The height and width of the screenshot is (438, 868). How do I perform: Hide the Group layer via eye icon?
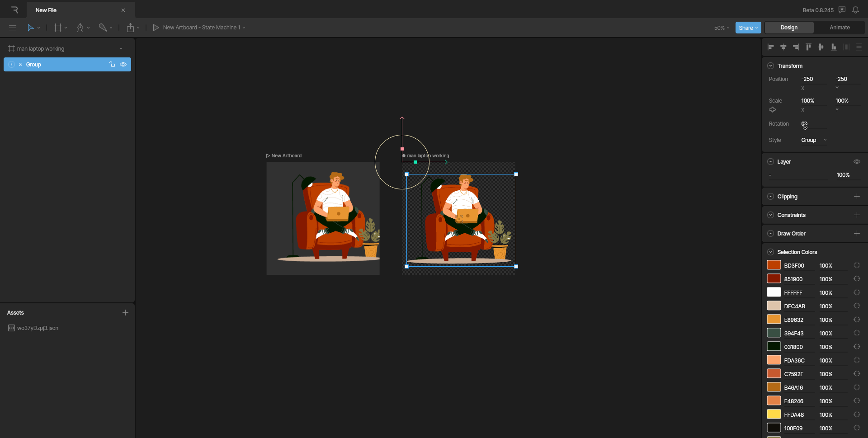[123, 65]
